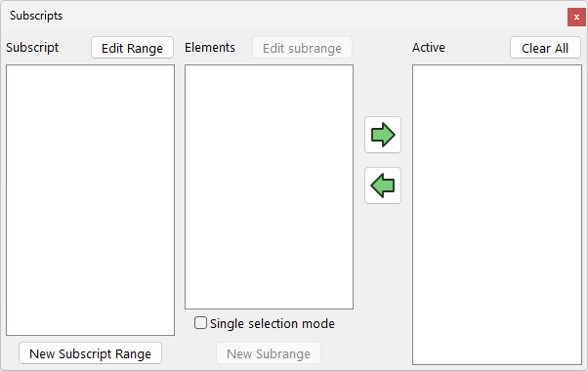Create a New Subscript Range
Viewport: 588px width, 371px height.
coord(91,353)
